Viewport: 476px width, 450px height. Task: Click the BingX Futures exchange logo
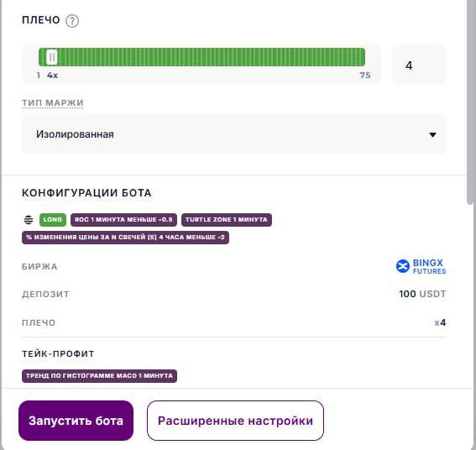[x=421, y=267]
